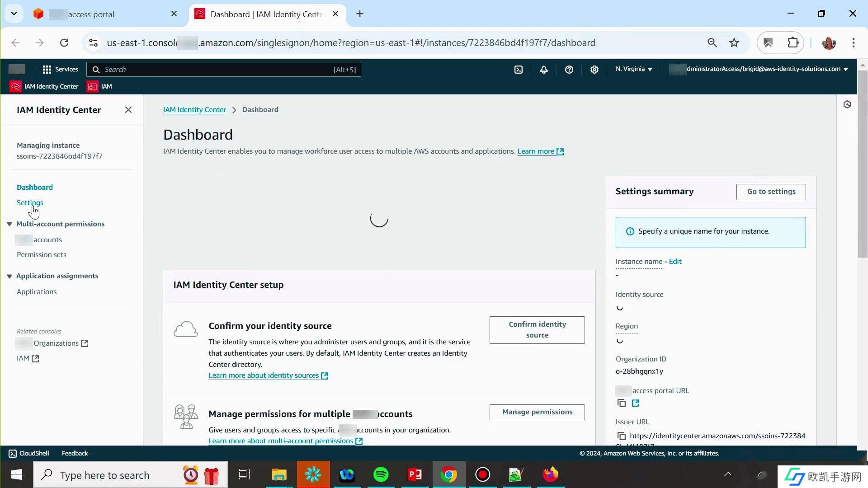Screen dimensions: 868x488
Task: Open a new browser tab
Action: point(360,14)
